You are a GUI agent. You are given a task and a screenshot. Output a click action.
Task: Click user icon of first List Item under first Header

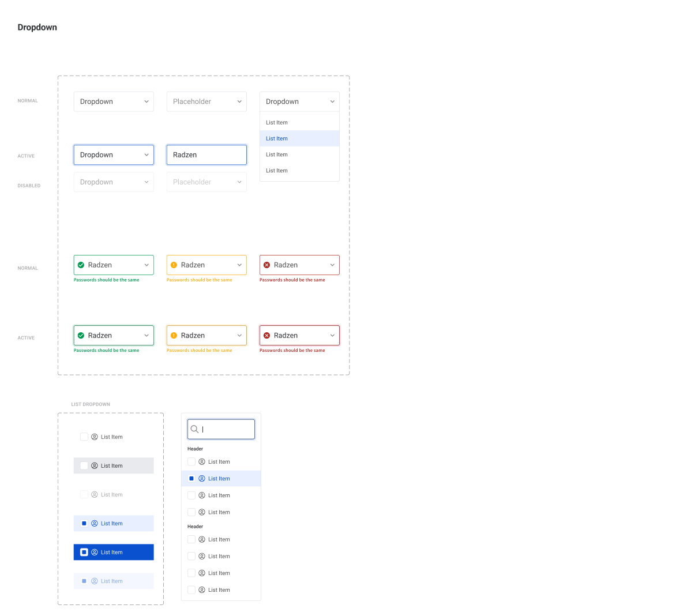pos(202,461)
